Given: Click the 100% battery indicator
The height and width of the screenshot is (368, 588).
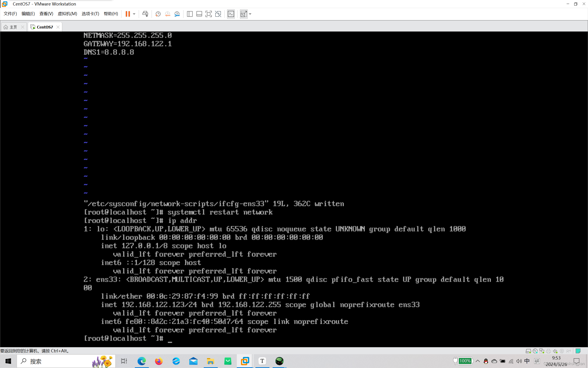Looking at the screenshot, I should tap(465, 361).
